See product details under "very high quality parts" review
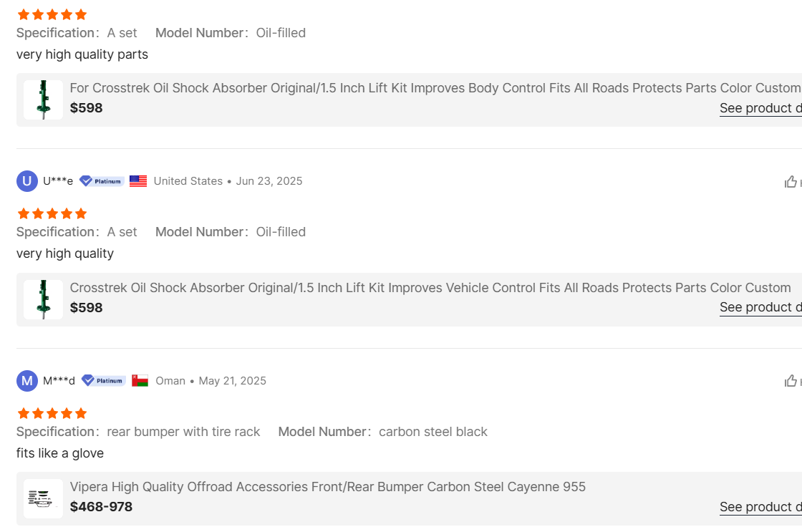 click(x=760, y=108)
